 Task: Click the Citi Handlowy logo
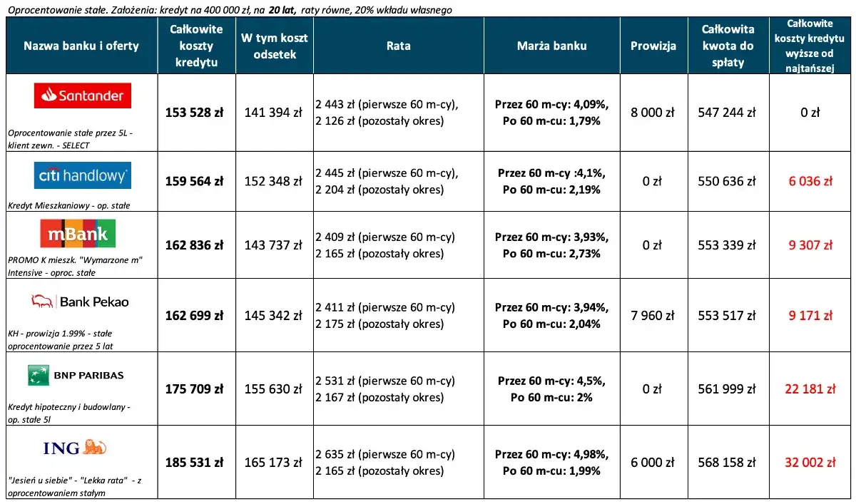click(82, 175)
